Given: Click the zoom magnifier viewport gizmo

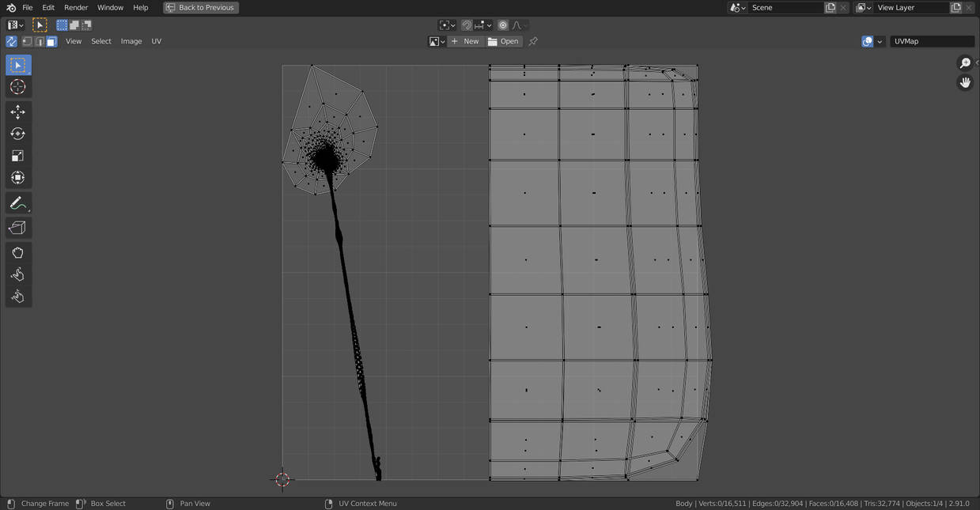Looking at the screenshot, I should (x=965, y=63).
